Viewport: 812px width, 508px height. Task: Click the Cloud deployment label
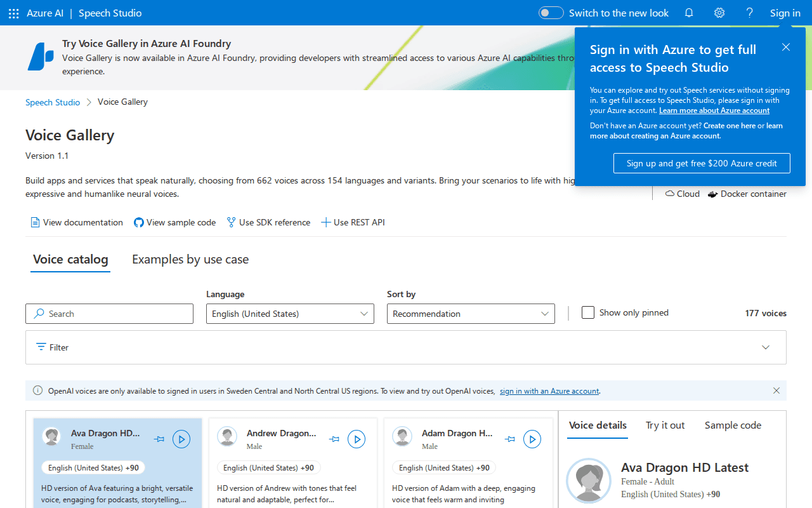[x=683, y=194]
